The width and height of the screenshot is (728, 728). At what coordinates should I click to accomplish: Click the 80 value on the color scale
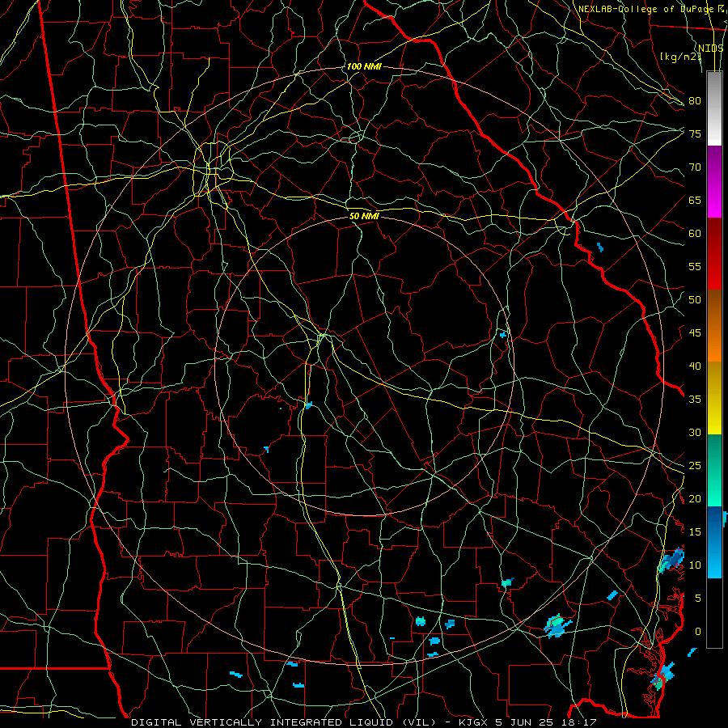click(x=695, y=101)
